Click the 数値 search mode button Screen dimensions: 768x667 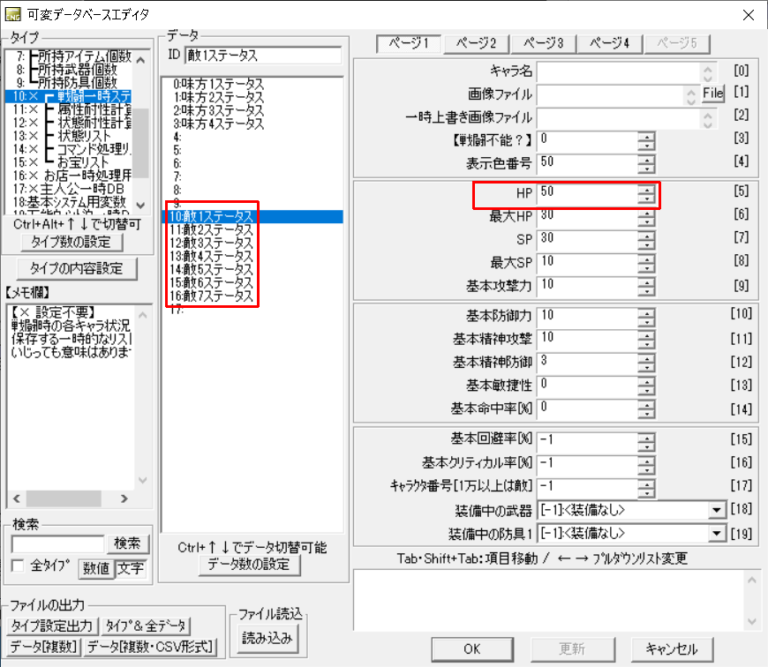tap(96, 567)
